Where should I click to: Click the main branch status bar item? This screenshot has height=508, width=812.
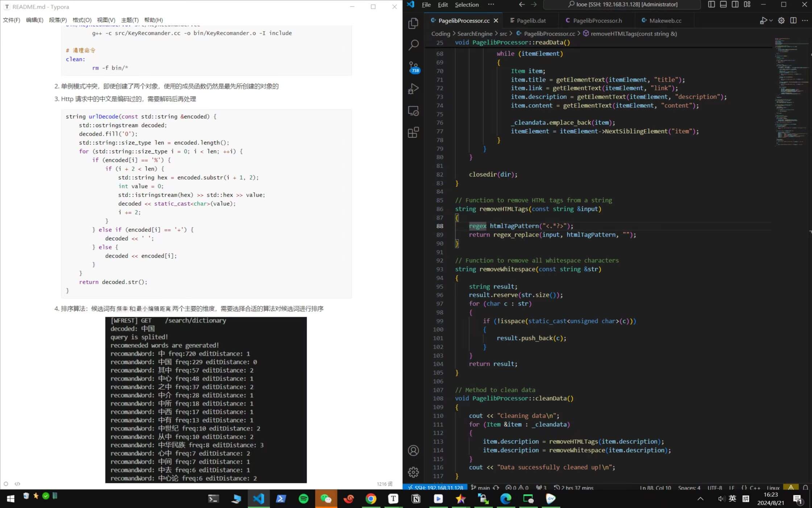[481, 487]
